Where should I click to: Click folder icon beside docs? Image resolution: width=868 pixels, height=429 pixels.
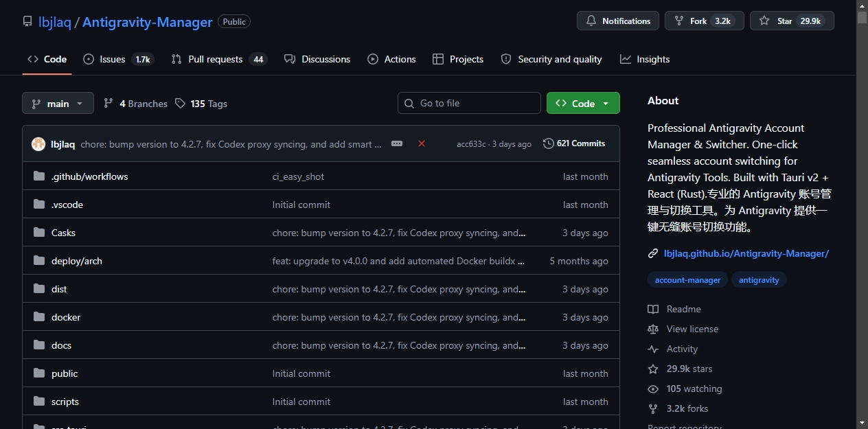(39, 345)
